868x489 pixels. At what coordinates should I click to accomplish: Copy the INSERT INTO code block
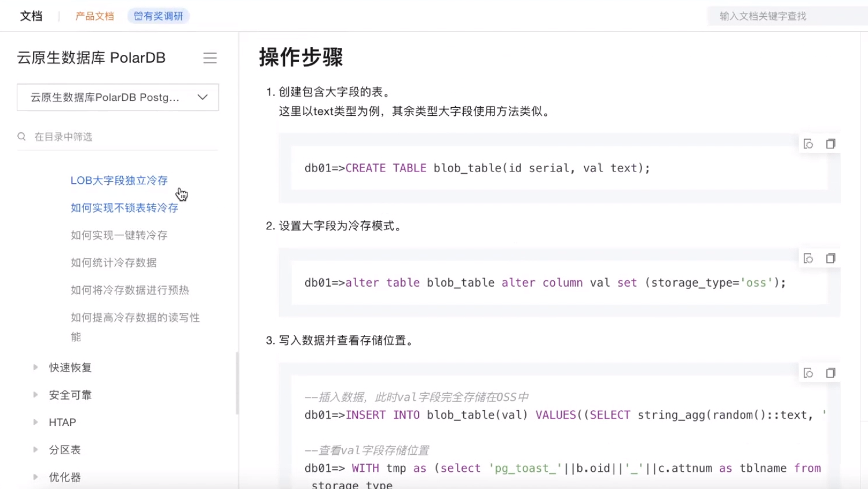pyautogui.click(x=830, y=373)
